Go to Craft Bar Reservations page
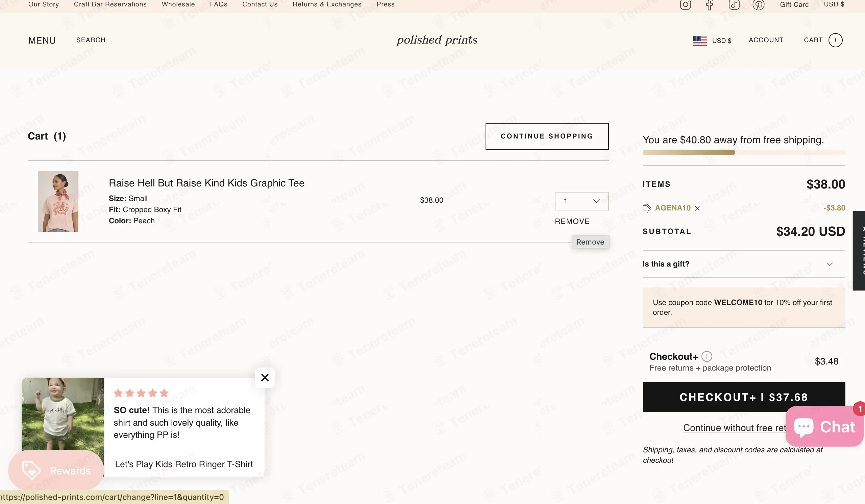Viewport: 865px width, 504px height. point(110,4)
